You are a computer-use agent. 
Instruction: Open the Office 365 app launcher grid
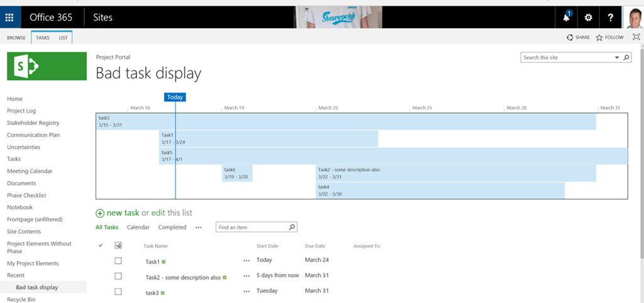tap(10, 17)
